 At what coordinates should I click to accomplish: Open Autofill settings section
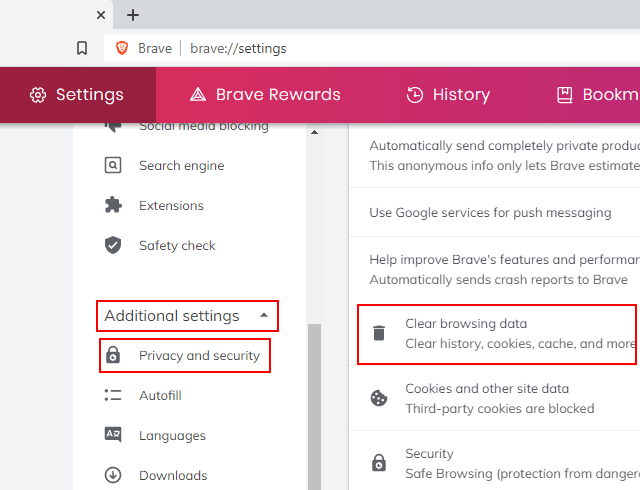(x=160, y=396)
